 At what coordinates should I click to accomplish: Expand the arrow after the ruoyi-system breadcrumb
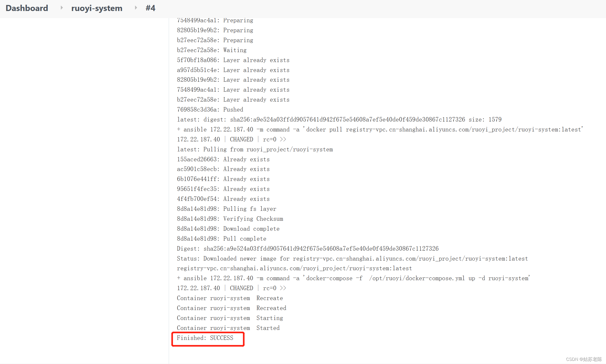point(136,8)
